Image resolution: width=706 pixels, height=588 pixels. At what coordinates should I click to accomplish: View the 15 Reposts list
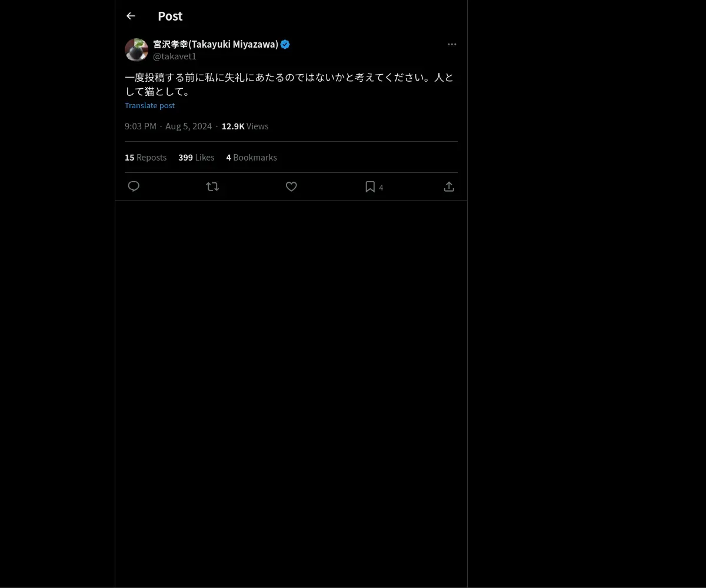(145, 158)
